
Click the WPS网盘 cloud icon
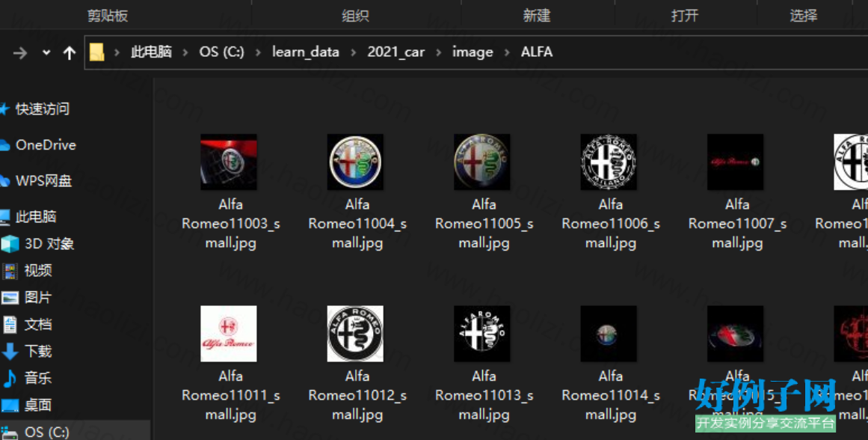(4, 181)
